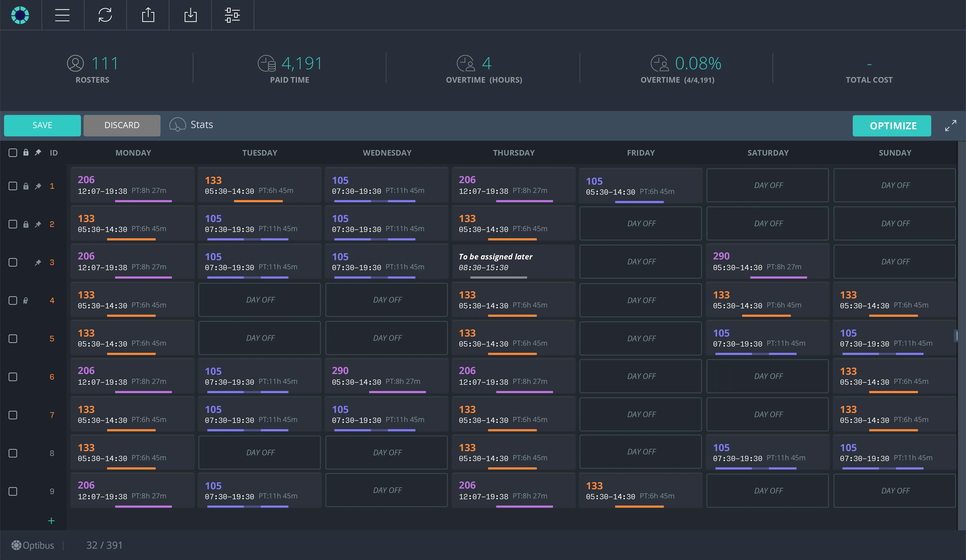Toggle the pin icon on roster 2
The image size is (966, 560).
[x=38, y=224]
